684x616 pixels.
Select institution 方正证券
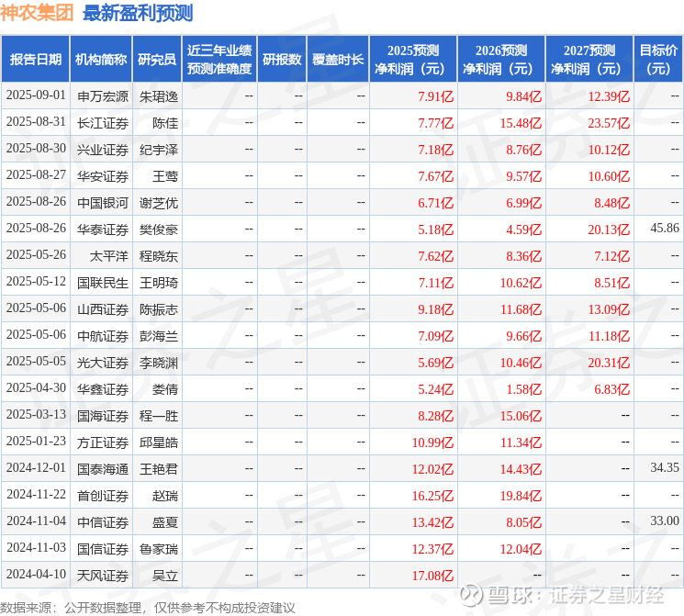tap(103, 442)
